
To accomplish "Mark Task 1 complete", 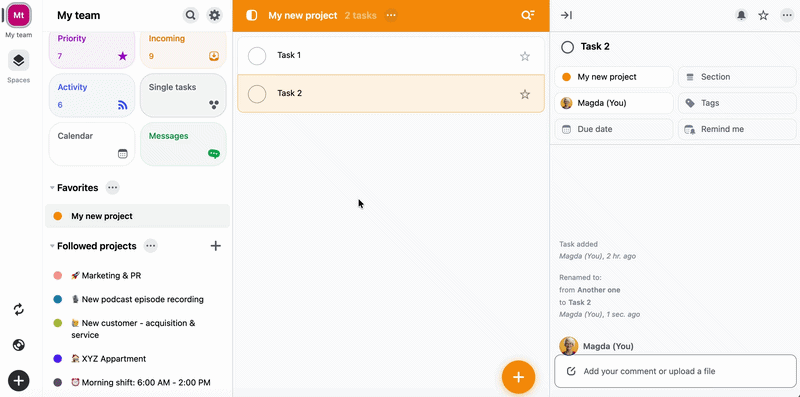I will 257,56.
